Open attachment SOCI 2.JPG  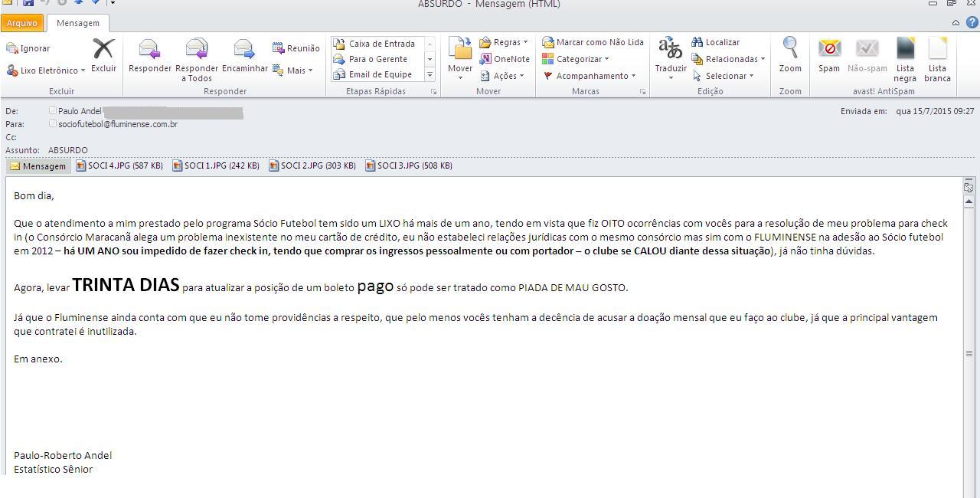pyautogui.click(x=312, y=165)
